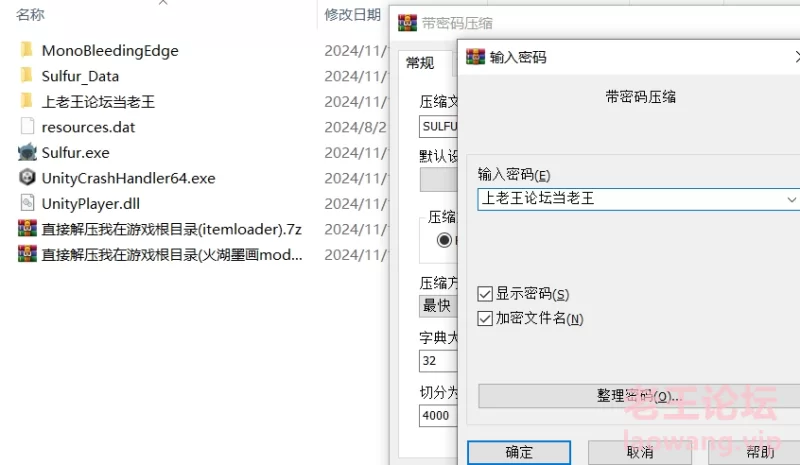This screenshot has height=465, width=800.
Task: Click the UnityCrashHandler64.exe Unity icon
Action: pyautogui.click(x=27, y=178)
